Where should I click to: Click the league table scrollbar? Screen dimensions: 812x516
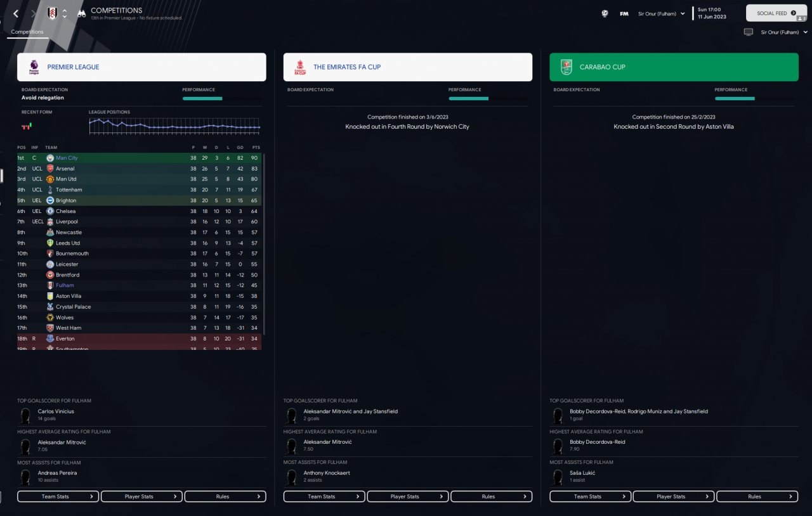click(264, 245)
